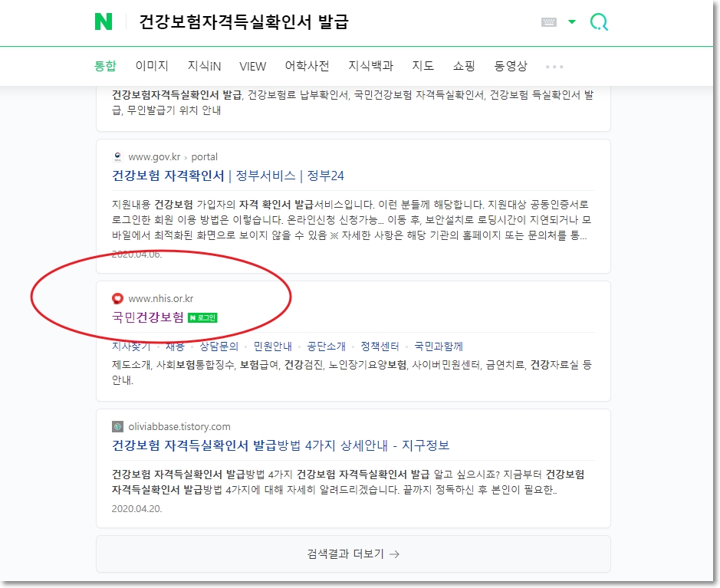
Task: Open the 채용 sublink
Action: point(175,346)
